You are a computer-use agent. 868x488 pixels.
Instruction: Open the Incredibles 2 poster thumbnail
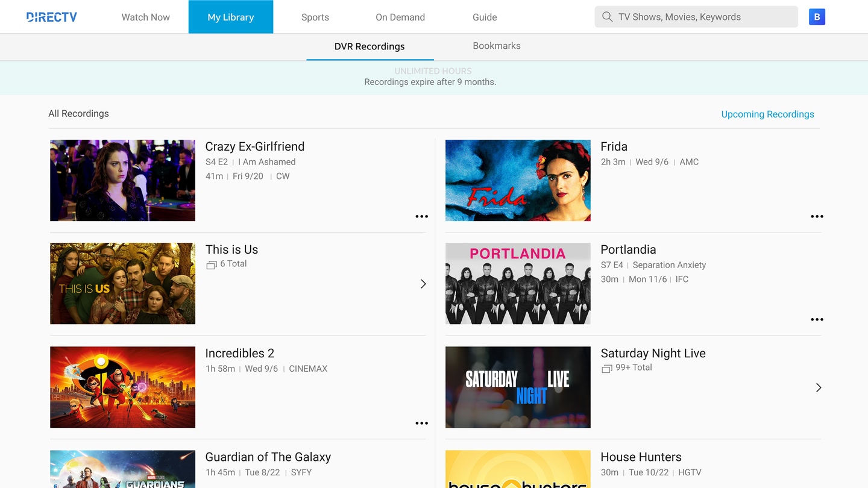click(x=122, y=387)
